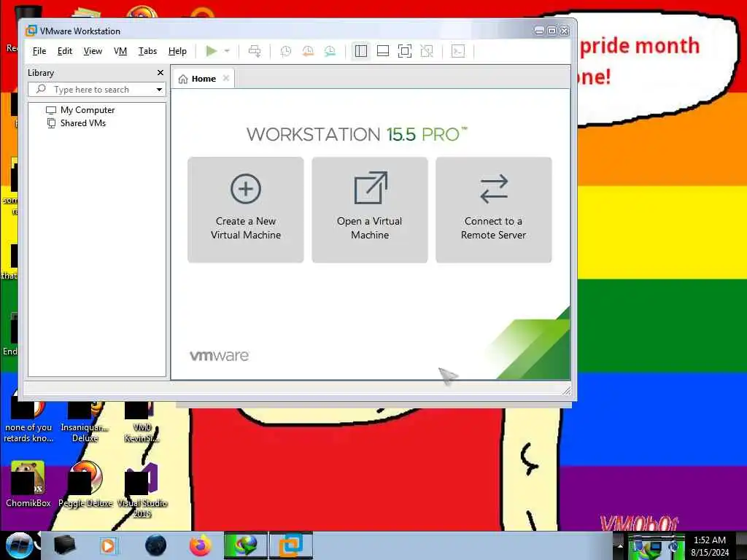Click Create a New Virtual Machine
This screenshot has height=560, width=747.
(246, 209)
